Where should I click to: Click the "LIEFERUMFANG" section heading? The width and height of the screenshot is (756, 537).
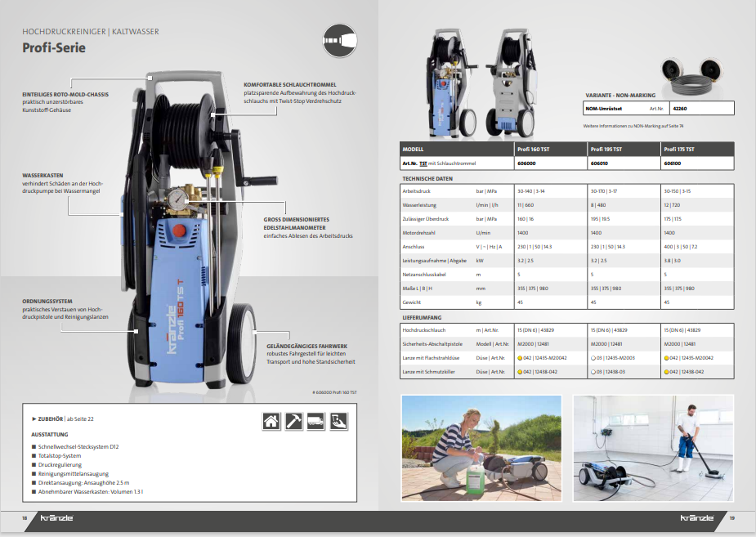pyautogui.click(x=422, y=318)
